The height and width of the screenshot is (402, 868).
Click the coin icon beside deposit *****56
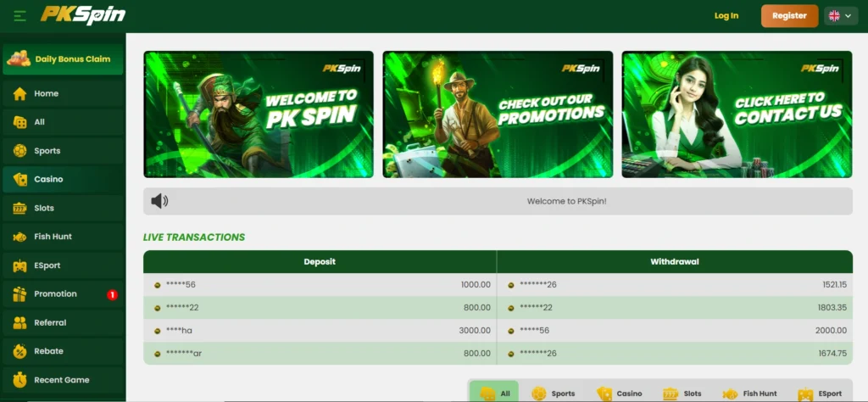(x=158, y=285)
